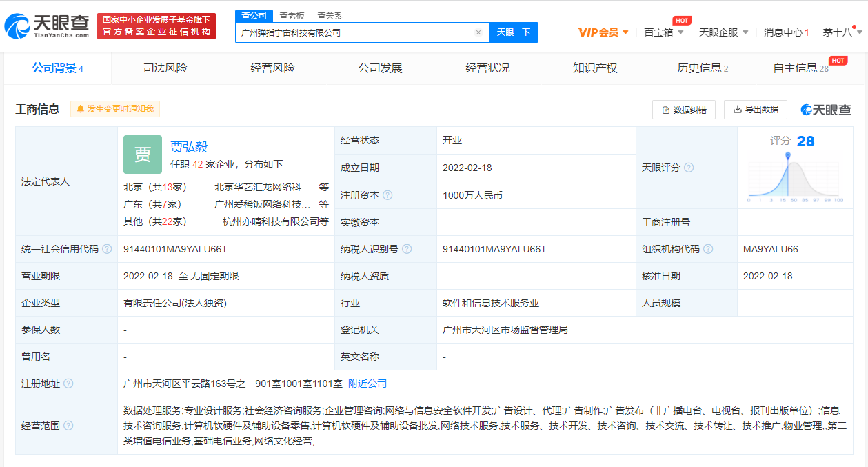The image size is (868, 467).
Task: Click the help icon beside 天眼评分
Action: tap(689, 168)
